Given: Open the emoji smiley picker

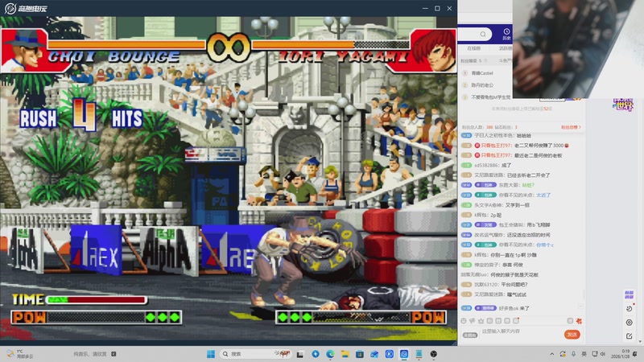Looking at the screenshot, I should click(464, 321).
